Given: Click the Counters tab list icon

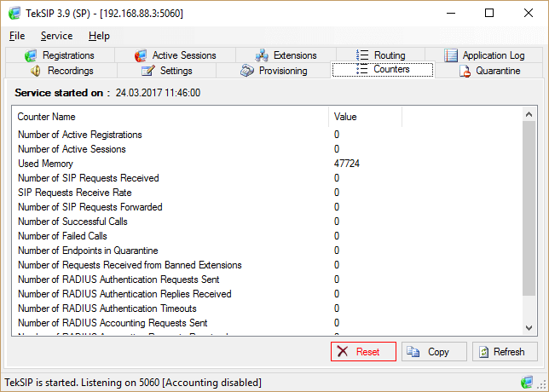Looking at the screenshot, I should [x=361, y=69].
